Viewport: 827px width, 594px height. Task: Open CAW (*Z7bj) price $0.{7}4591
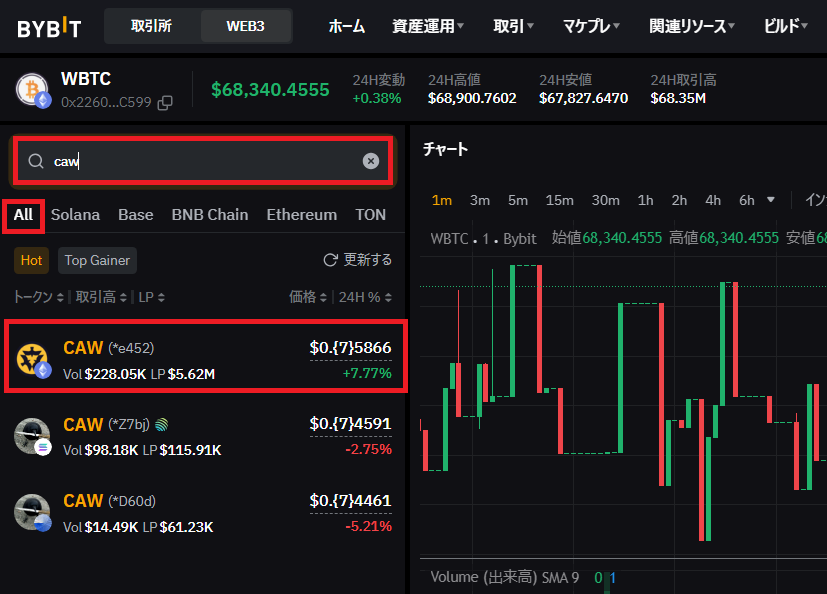[x=350, y=424]
